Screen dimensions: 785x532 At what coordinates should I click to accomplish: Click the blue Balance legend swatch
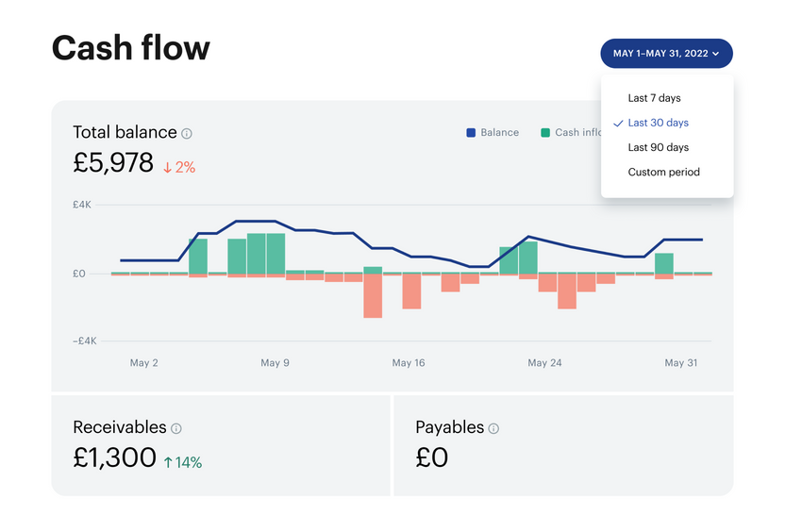click(471, 133)
